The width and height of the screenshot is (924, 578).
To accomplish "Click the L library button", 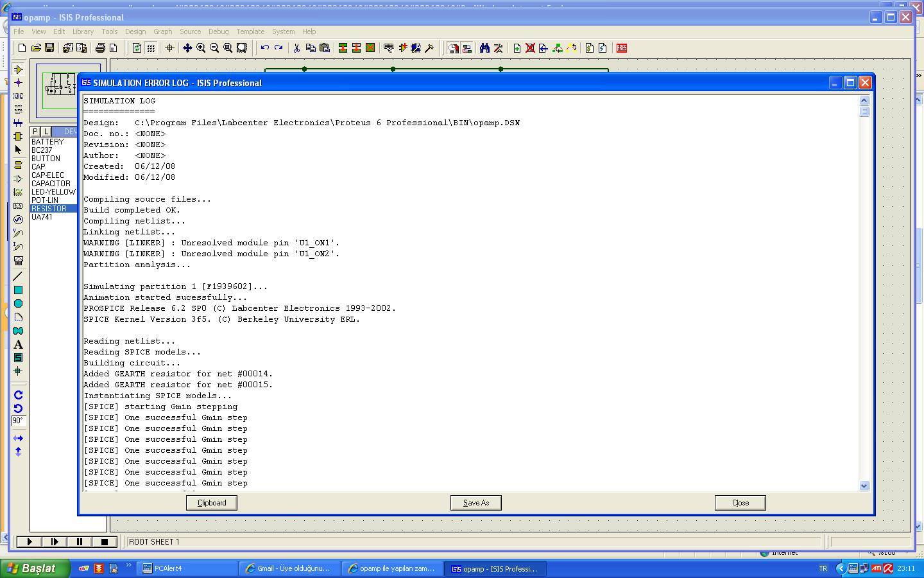I will tap(46, 132).
